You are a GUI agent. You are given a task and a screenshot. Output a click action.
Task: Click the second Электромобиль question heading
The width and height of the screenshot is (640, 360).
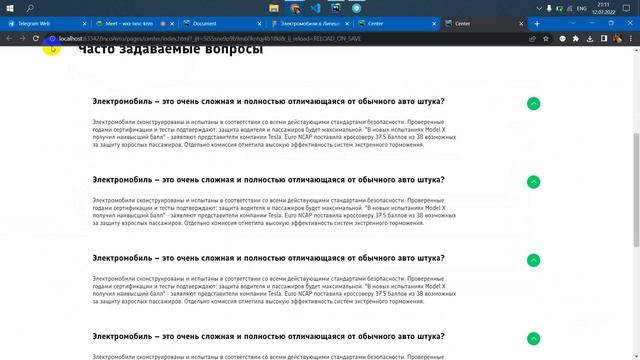click(x=268, y=180)
